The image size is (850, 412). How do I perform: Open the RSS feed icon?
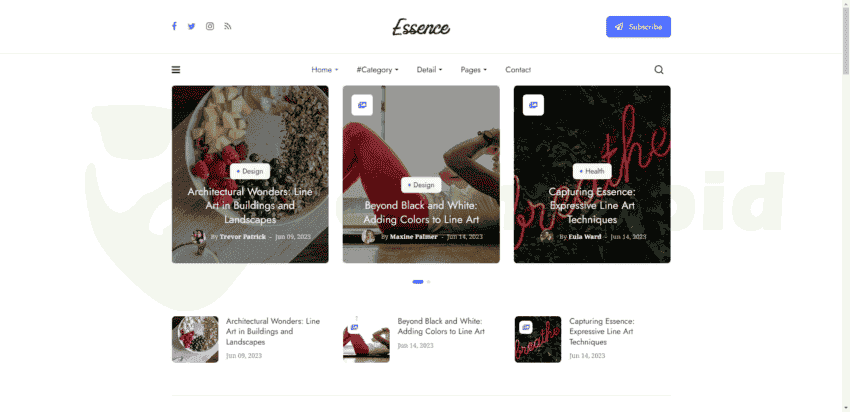[228, 26]
